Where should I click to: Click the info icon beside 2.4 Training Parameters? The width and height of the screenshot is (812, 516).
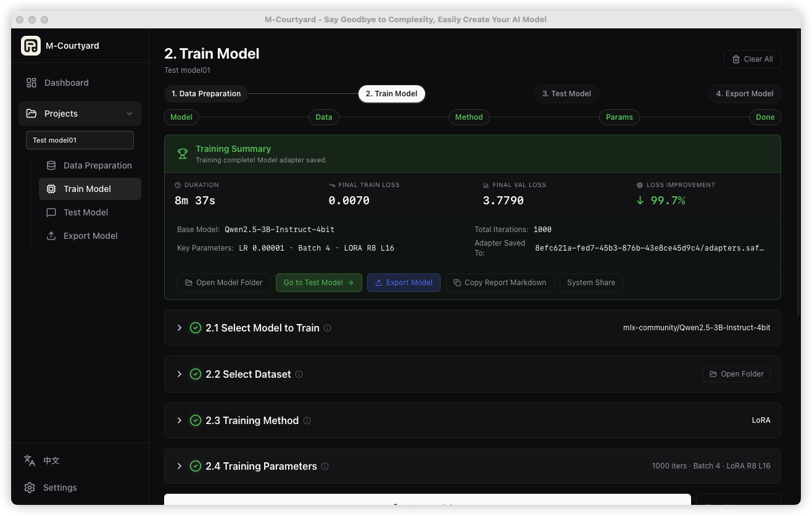[x=325, y=466]
